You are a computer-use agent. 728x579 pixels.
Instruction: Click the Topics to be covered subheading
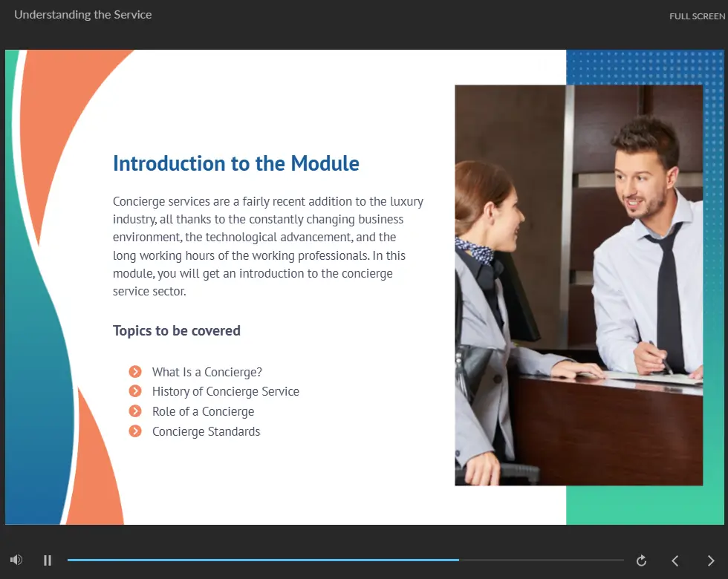176,331
